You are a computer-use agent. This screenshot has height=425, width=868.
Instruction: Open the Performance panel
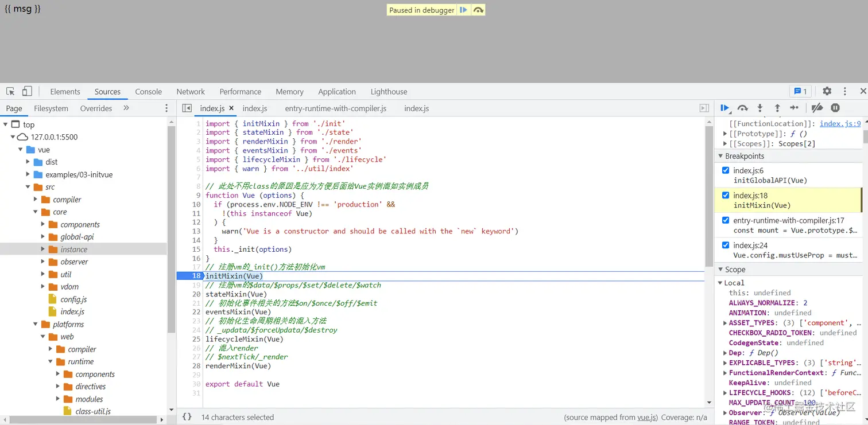(x=240, y=92)
